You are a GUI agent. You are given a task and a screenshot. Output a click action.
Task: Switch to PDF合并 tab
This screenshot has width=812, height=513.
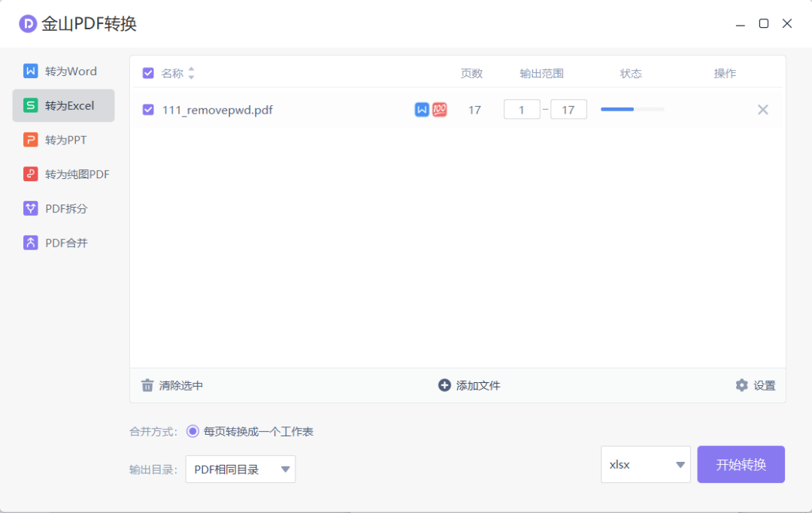pyautogui.click(x=64, y=242)
